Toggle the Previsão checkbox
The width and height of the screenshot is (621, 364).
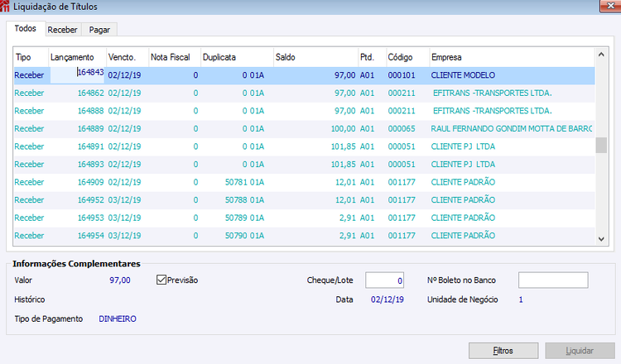click(161, 280)
